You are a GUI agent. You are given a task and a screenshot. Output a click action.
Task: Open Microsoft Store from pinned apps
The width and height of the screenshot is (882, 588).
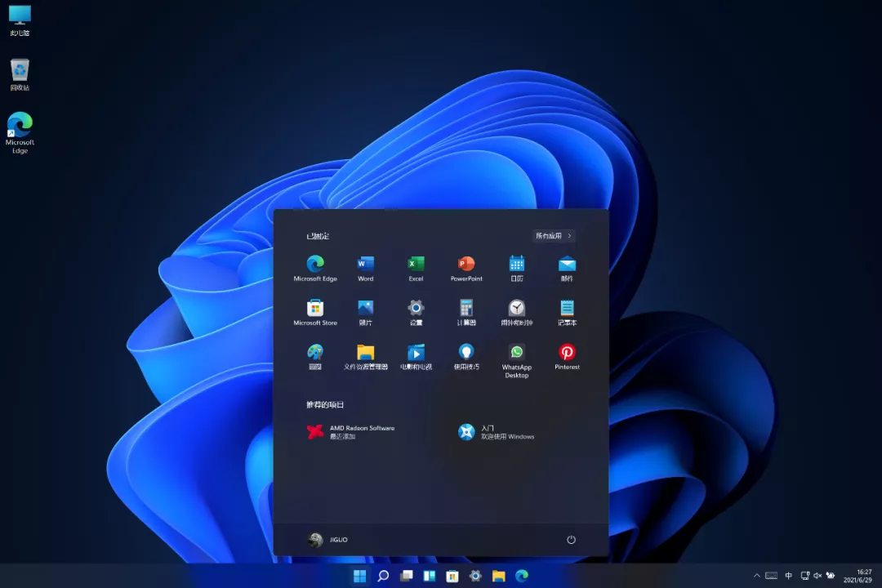[x=315, y=313]
